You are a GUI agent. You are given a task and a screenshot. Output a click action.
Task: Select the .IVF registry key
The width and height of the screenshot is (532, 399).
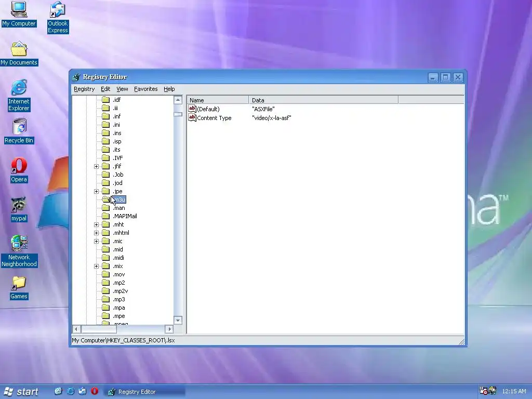pyautogui.click(x=118, y=158)
